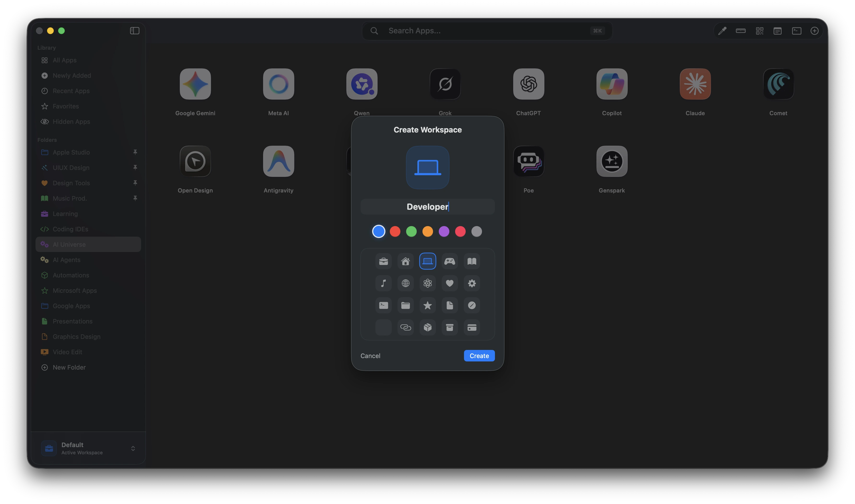Toggle the pin on Music Prod. folder
855x504 pixels.
pyautogui.click(x=135, y=198)
